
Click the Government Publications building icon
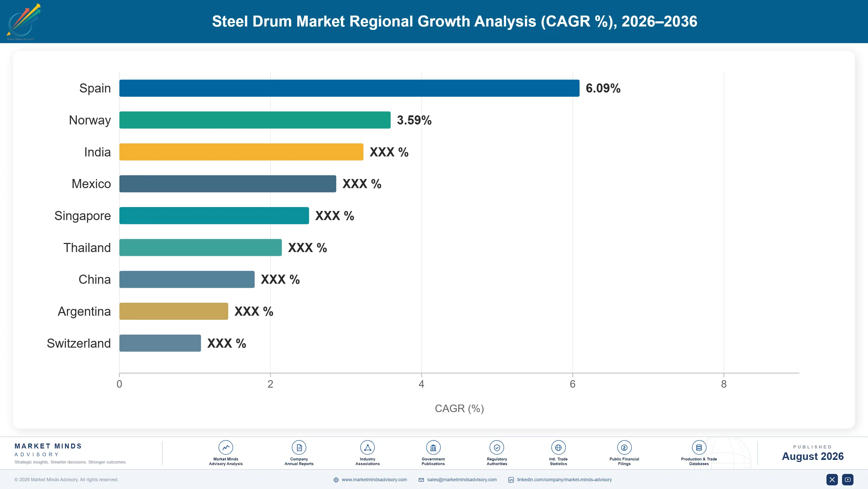point(433,447)
